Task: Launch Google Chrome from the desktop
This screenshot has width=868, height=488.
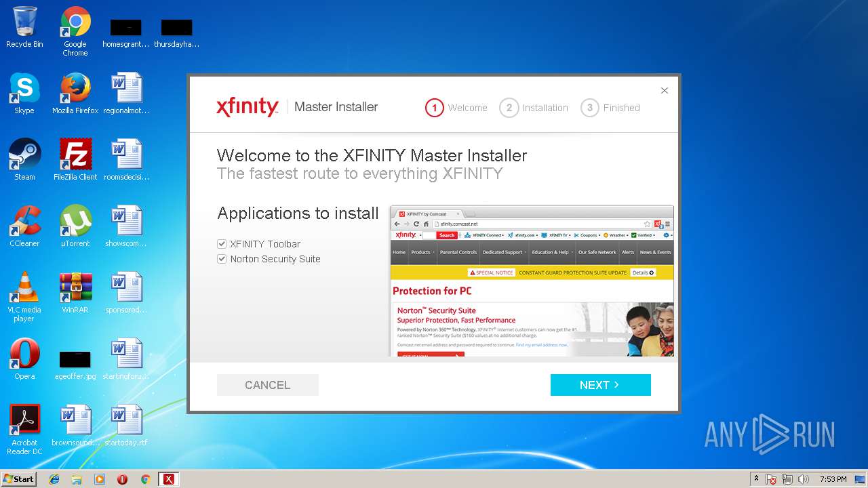Action: tap(75, 30)
